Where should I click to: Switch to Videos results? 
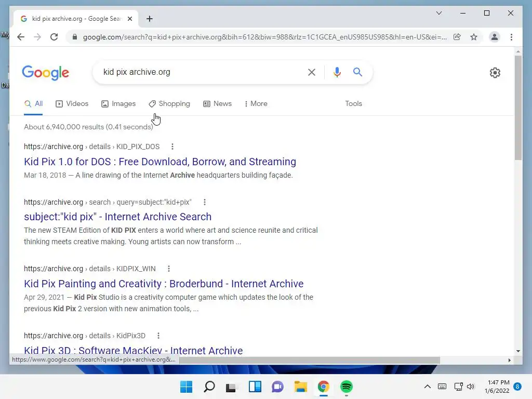click(72, 104)
